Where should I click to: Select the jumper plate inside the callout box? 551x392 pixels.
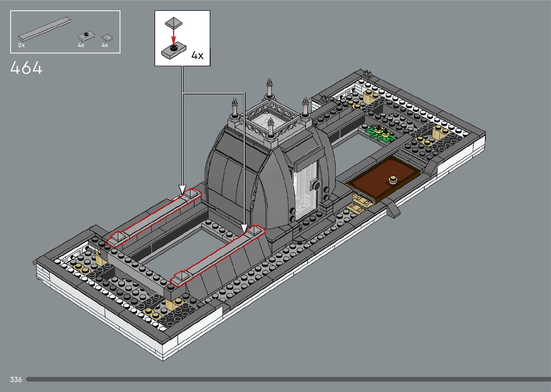(x=174, y=51)
